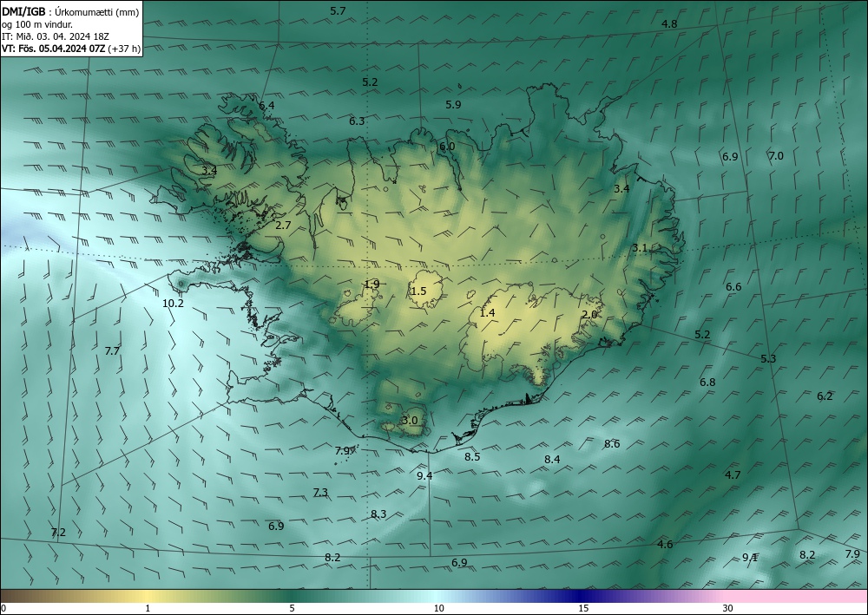Click the 6.3 map value

pos(357,121)
